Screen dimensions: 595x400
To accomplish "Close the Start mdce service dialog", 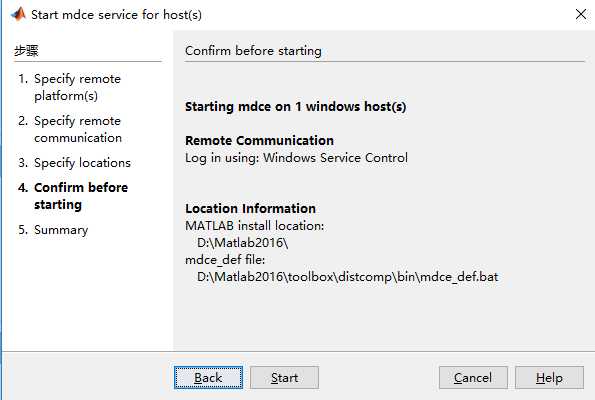I will [581, 14].
